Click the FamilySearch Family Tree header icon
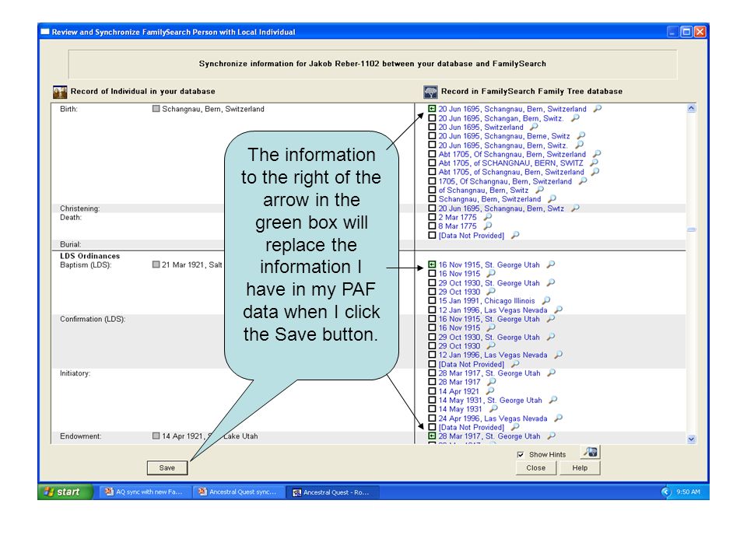 [x=430, y=92]
